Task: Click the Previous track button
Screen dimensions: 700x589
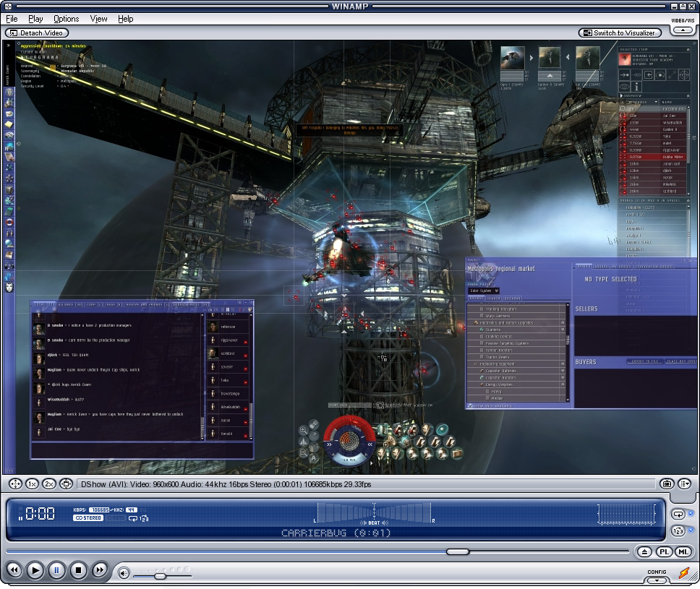Action: pos(14,569)
